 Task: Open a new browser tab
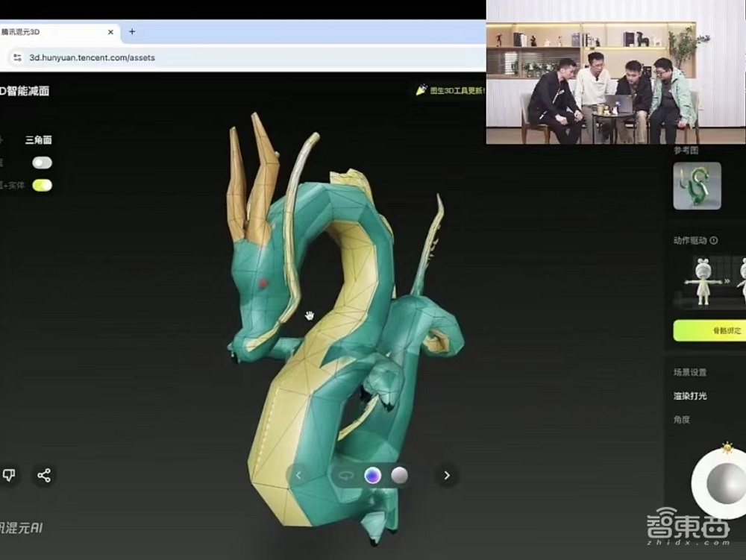(x=131, y=32)
